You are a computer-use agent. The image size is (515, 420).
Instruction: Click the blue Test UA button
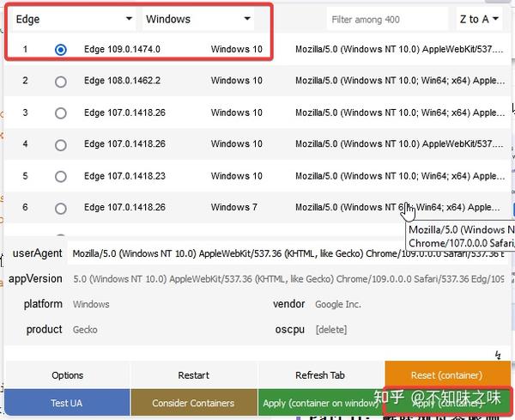67,403
